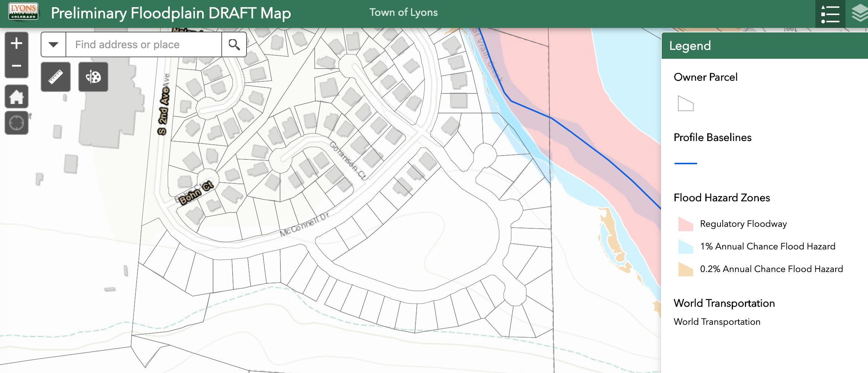This screenshot has height=373, width=868.
Task: Zoom out of the map
Action: 16,66
